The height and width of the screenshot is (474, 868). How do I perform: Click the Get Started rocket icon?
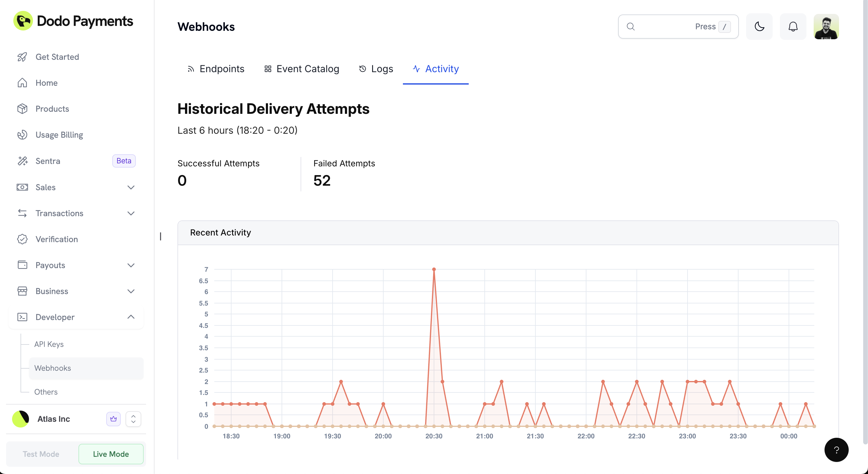pyautogui.click(x=22, y=57)
